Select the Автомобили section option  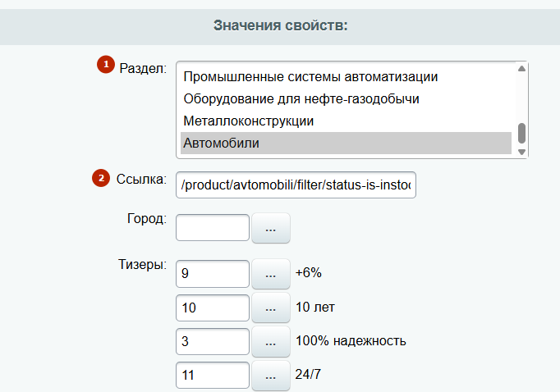click(221, 144)
